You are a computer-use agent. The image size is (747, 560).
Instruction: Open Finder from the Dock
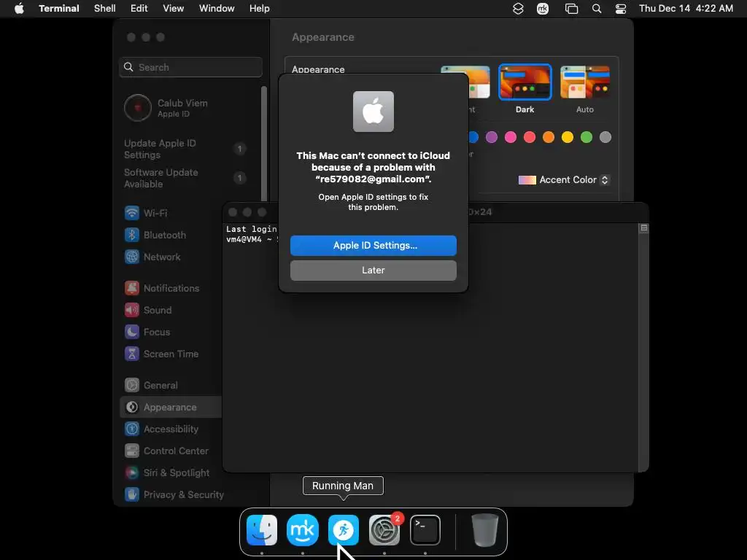[262, 529]
